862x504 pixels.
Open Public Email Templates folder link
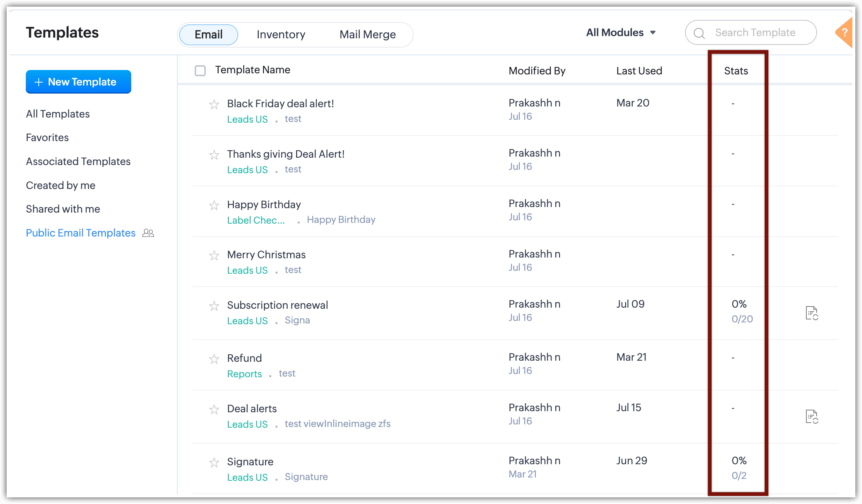[81, 233]
